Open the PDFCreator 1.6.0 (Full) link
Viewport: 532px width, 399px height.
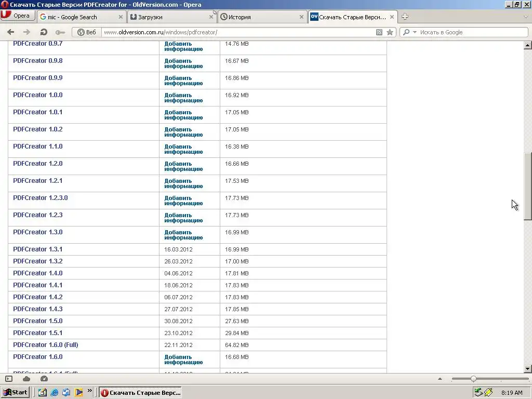(x=46, y=345)
